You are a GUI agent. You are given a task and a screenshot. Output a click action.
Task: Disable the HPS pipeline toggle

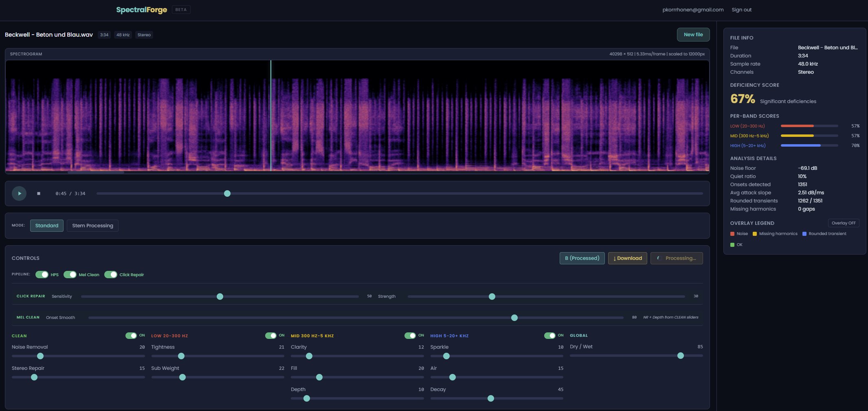point(44,275)
